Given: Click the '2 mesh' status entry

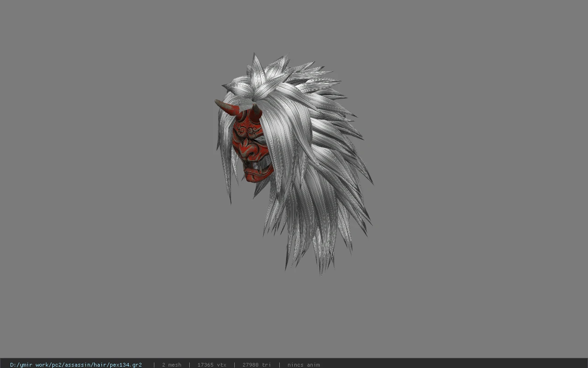Looking at the screenshot, I should click(x=171, y=365).
